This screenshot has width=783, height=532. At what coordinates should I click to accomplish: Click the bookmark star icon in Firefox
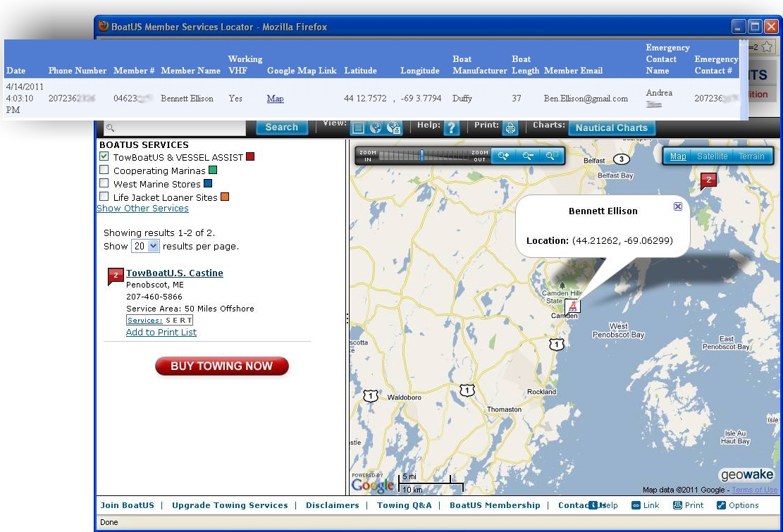point(767,47)
